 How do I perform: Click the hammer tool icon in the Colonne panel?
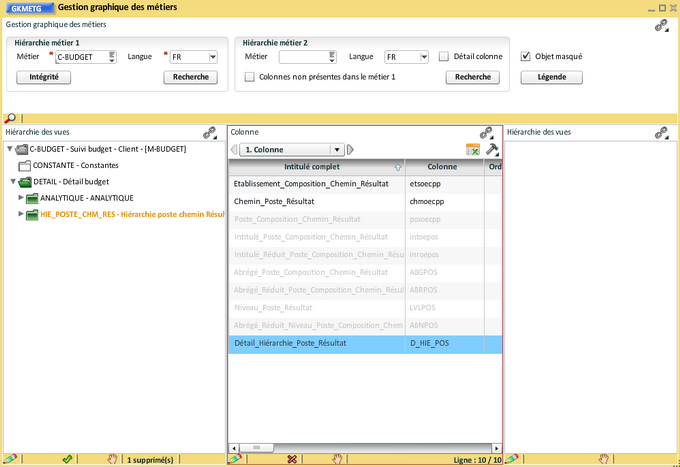[491, 149]
